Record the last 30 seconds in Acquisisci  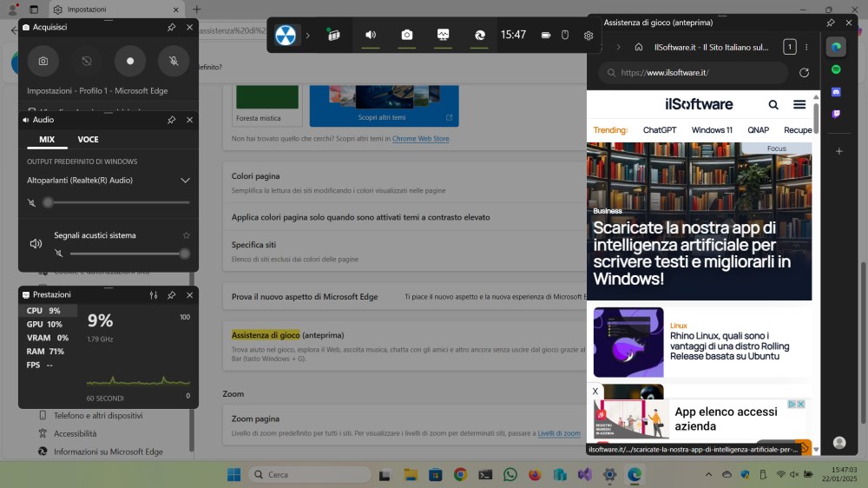tap(86, 61)
